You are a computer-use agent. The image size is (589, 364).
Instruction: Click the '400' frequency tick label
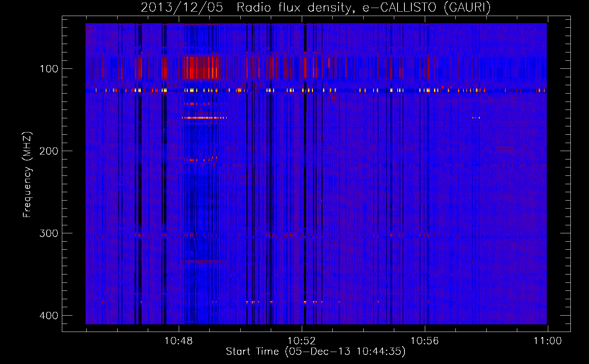49,316
